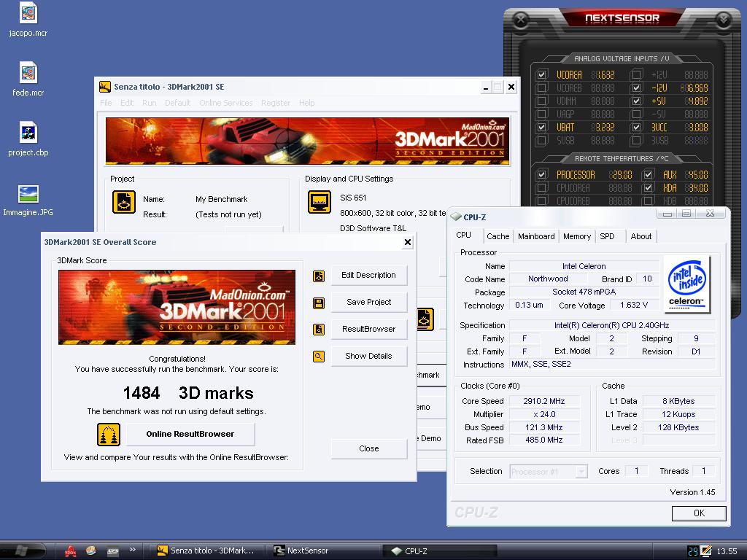Close the Overall Score dialog via Close button
The image size is (747, 560).
(368, 448)
